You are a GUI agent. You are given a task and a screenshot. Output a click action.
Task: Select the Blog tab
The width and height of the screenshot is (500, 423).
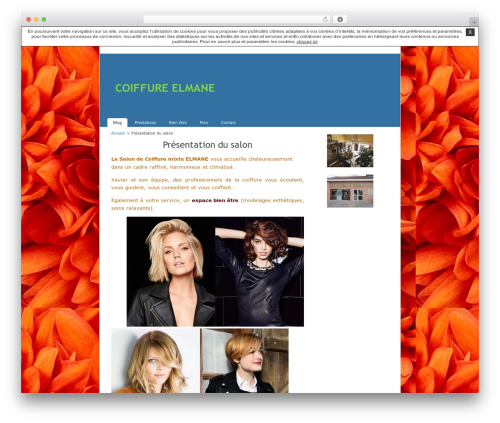tap(117, 122)
